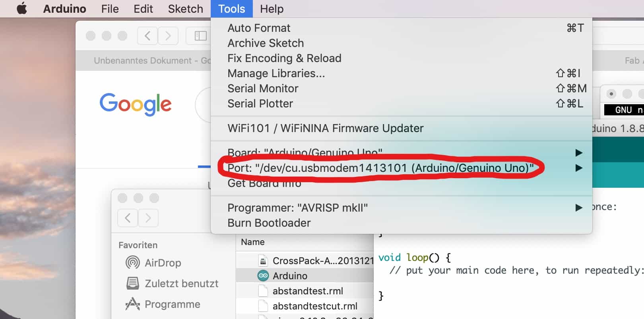
Task: Expand the Port submenu arrow
Action: click(x=579, y=168)
